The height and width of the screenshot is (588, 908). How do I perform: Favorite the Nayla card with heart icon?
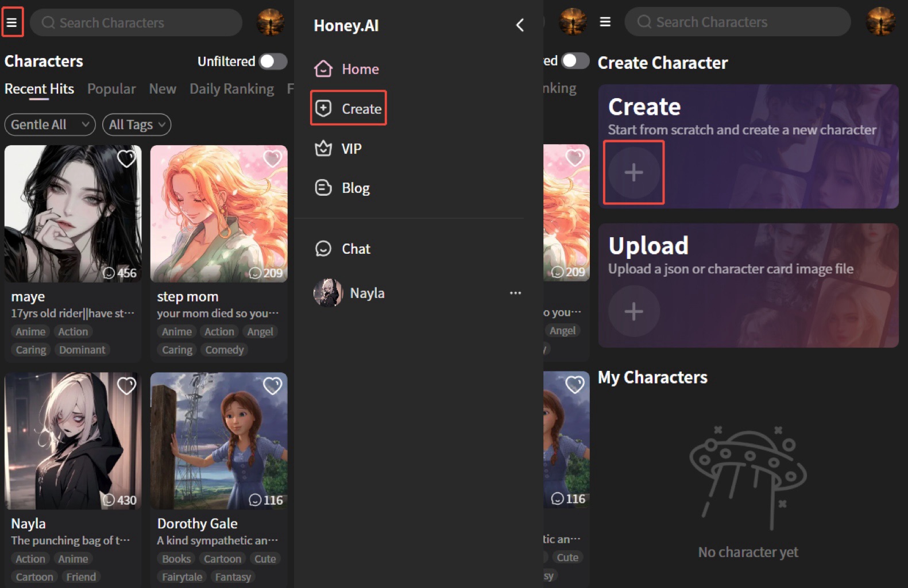tap(126, 386)
